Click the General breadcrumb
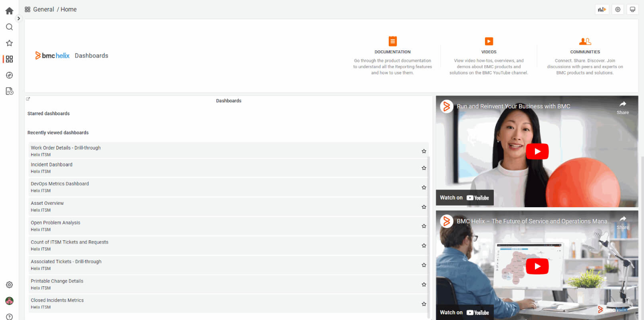This screenshot has height=320, width=644. (44, 9)
